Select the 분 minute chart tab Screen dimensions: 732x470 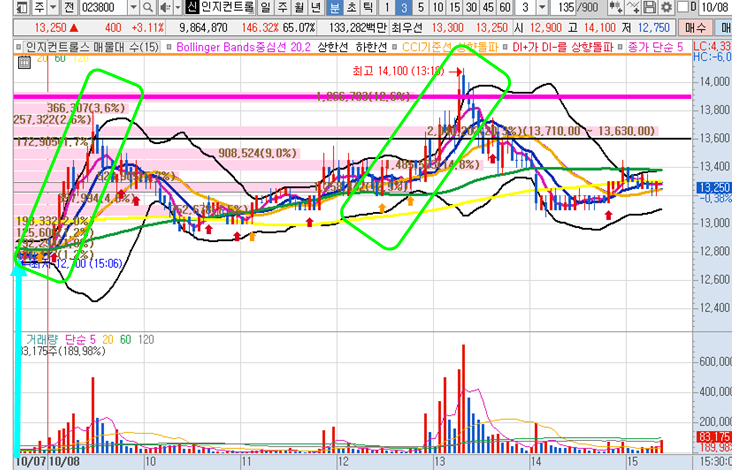[334, 7]
